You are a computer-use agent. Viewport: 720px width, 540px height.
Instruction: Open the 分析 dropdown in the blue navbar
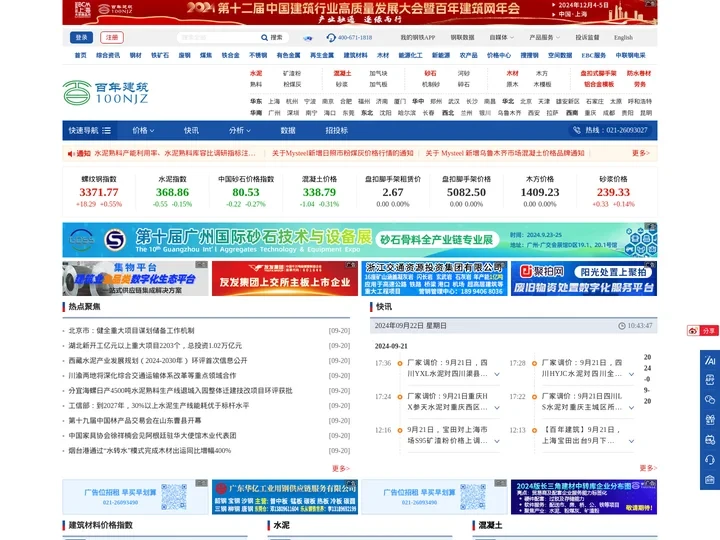point(240,130)
